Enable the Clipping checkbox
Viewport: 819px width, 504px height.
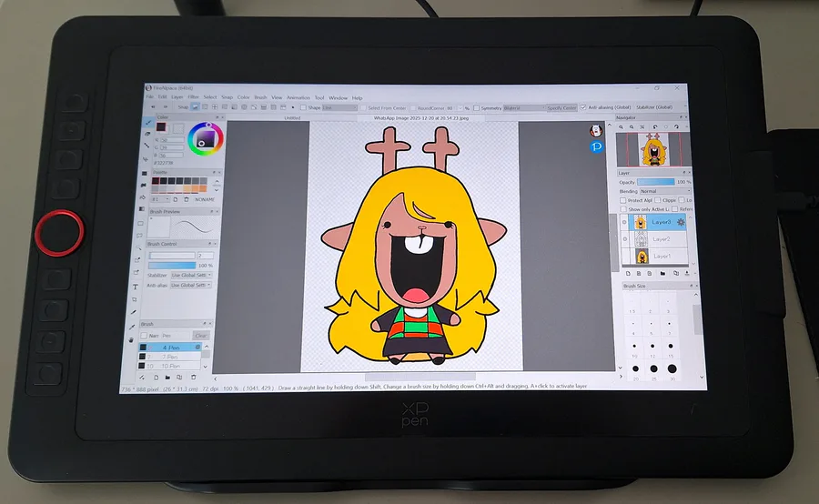(x=658, y=200)
